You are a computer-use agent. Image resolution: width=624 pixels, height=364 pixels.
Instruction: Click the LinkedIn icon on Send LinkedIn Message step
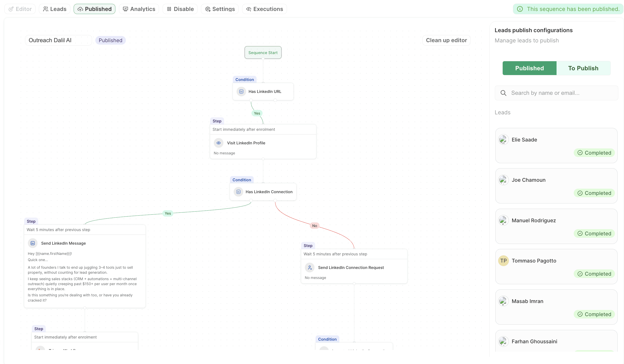point(32,243)
